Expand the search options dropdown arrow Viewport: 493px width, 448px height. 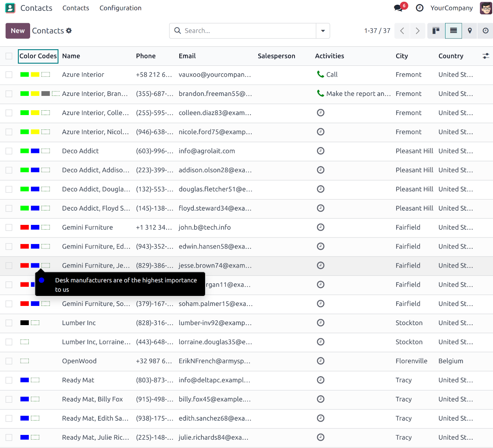(x=323, y=31)
